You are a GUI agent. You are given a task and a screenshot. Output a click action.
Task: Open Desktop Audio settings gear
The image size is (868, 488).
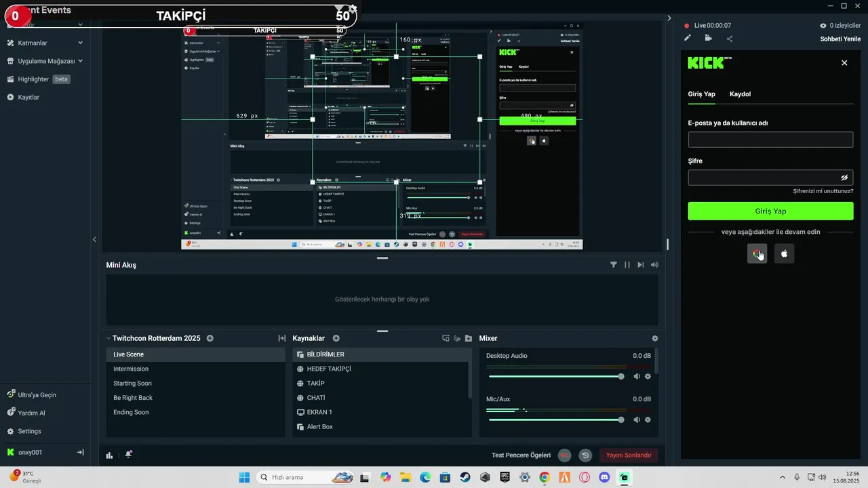pos(648,376)
